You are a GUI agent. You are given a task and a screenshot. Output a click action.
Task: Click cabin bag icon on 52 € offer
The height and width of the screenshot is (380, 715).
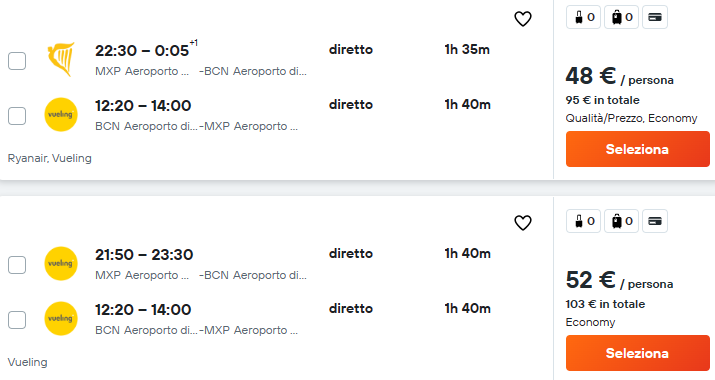pos(583,221)
